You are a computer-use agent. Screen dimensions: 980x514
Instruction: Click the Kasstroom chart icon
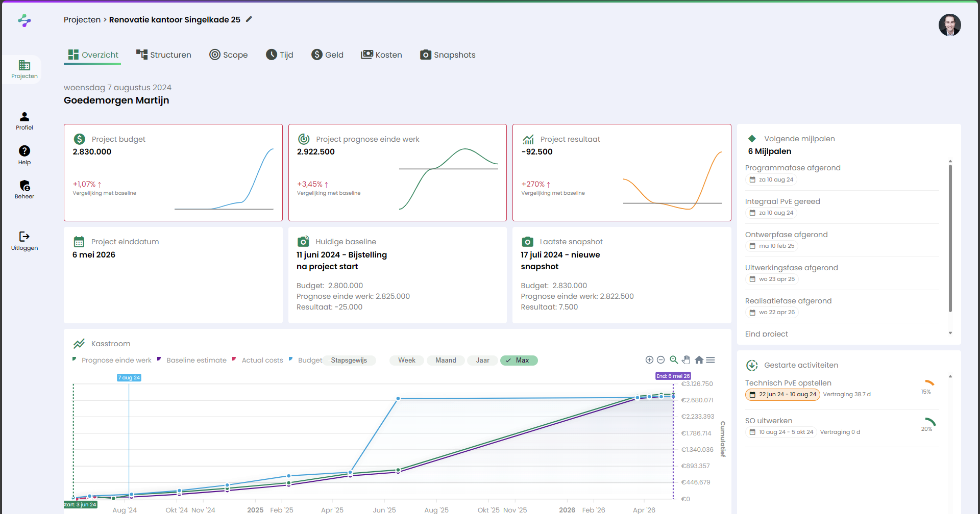pyautogui.click(x=79, y=343)
